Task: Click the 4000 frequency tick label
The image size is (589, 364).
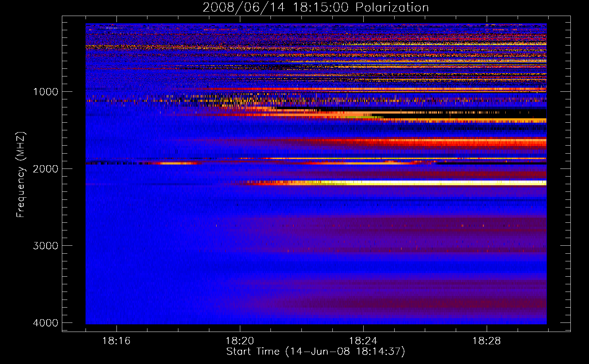Action: (46, 323)
